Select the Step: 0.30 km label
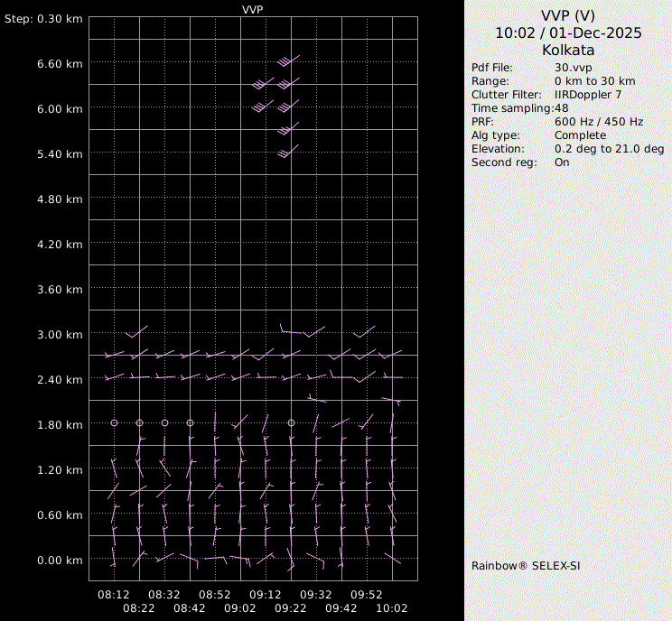Viewport: 672px width, 621px height. point(43,19)
